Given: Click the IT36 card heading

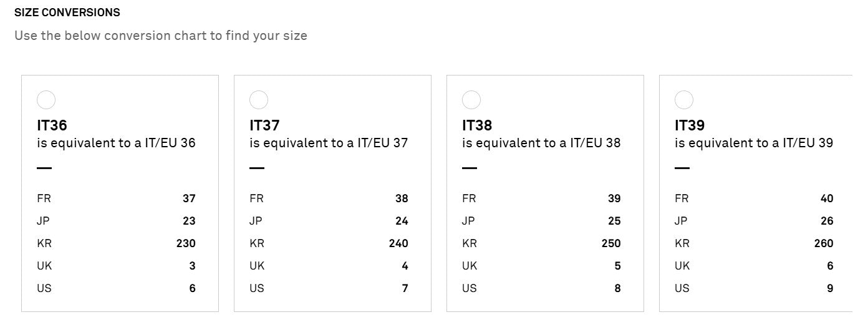Looking at the screenshot, I should (52, 125).
